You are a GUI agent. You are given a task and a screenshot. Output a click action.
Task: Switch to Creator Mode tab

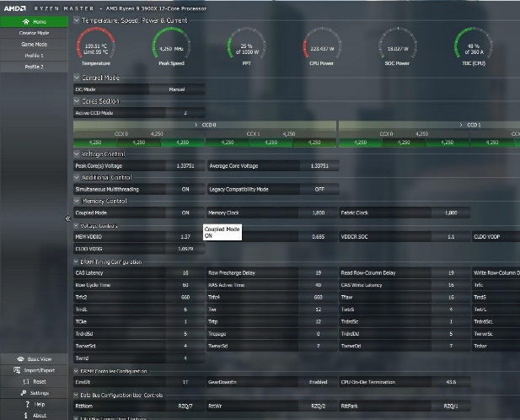pyautogui.click(x=34, y=33)
